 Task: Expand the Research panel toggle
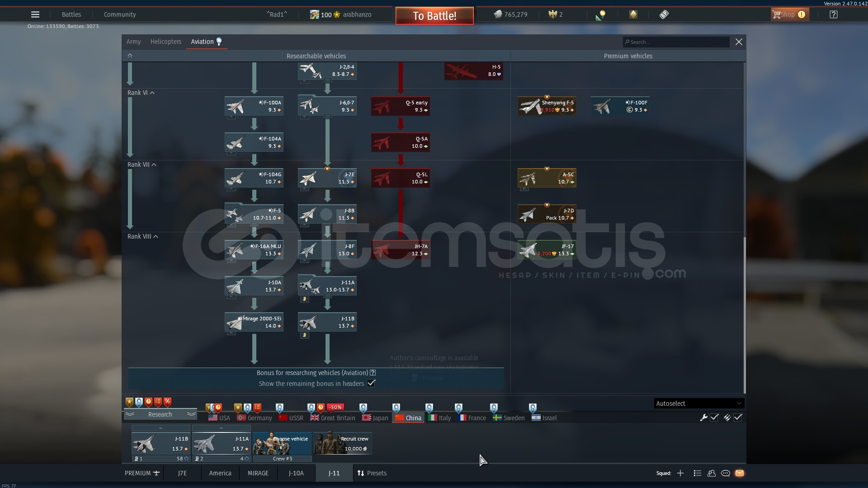pos(160,414)
